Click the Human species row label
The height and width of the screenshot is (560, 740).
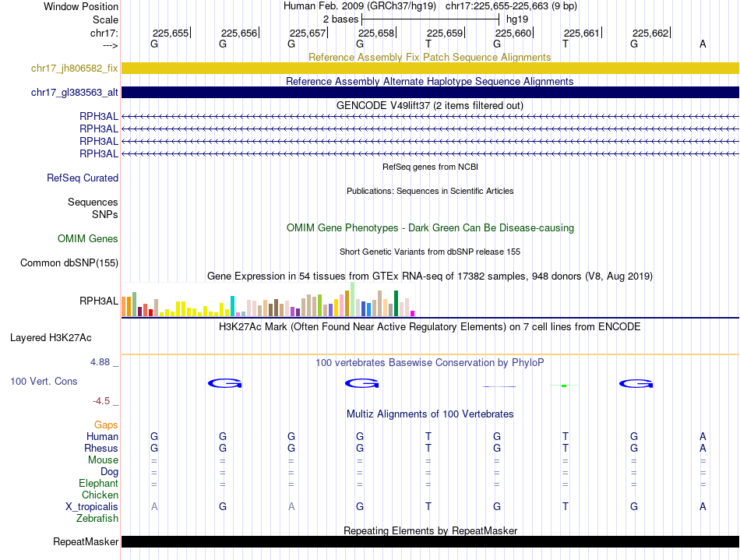(102, 436)
